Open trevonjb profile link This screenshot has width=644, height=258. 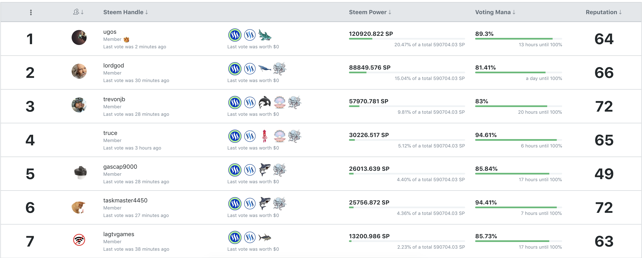click(114, 99)
